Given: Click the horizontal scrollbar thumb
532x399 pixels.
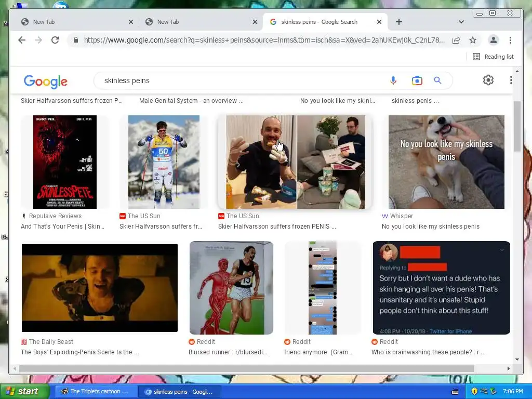Looking at the screenshot, I should coord(247,368).
